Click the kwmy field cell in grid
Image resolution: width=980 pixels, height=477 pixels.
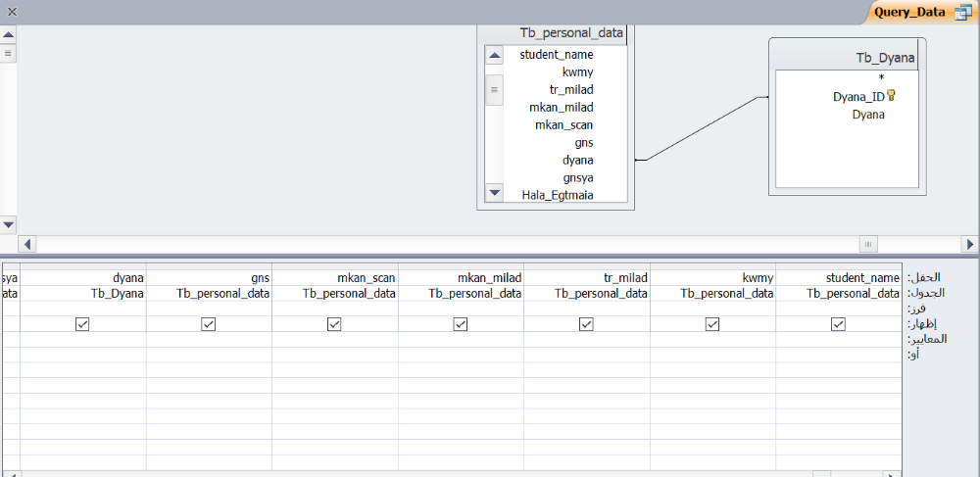click(x=712, y=278)
